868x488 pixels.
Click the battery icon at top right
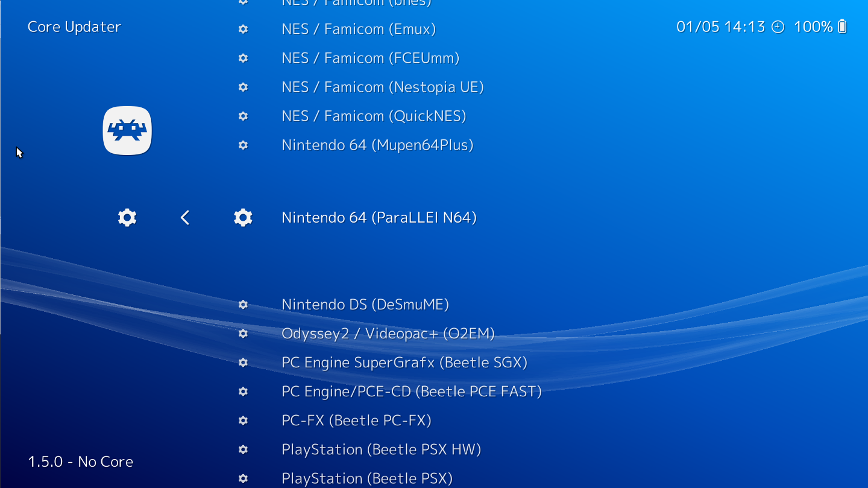(843, 27)
